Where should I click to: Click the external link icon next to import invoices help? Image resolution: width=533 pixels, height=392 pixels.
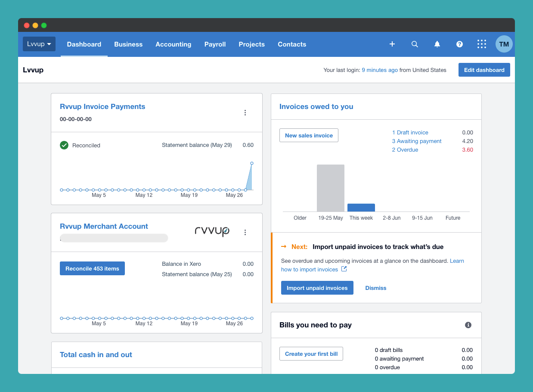pos(343,268)
